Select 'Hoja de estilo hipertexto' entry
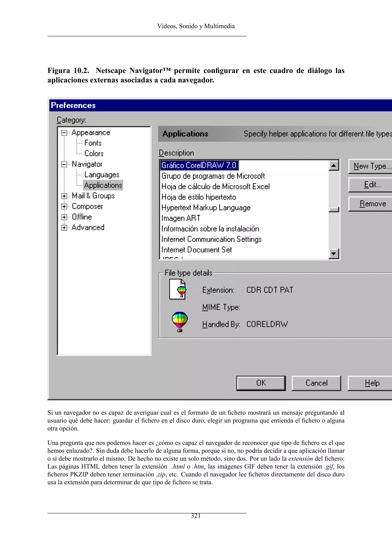The height and width of the screenshot is (555, 392). (x=199, y=197)
